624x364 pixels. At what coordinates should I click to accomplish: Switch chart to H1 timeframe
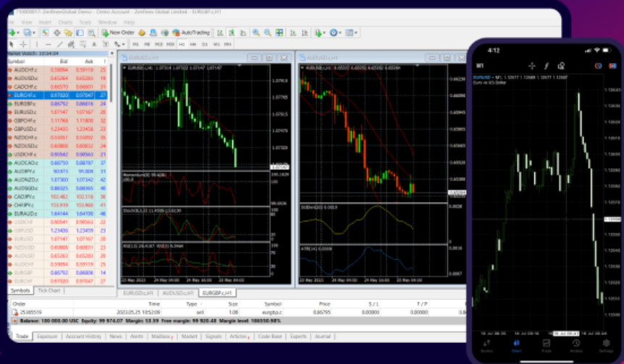[x=182, y=44]
